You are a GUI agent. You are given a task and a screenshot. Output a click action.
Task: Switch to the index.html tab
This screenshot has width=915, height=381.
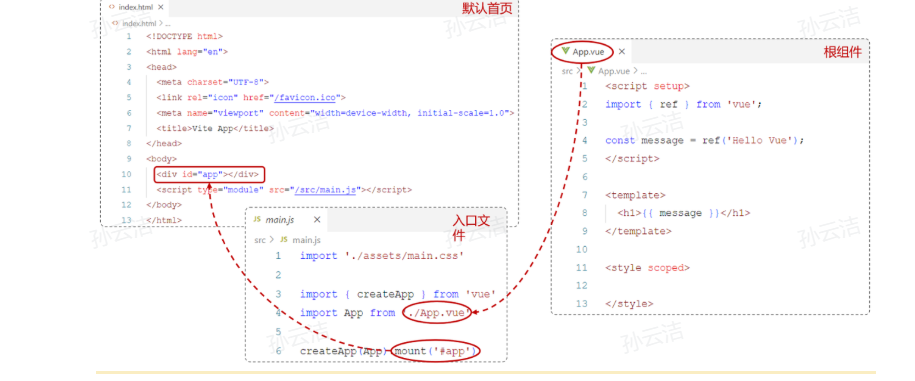[x=136, y=7]
